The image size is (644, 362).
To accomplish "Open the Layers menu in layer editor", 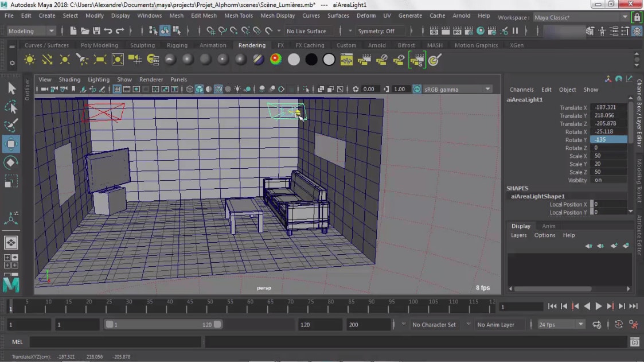I will [x=519, y=235].
